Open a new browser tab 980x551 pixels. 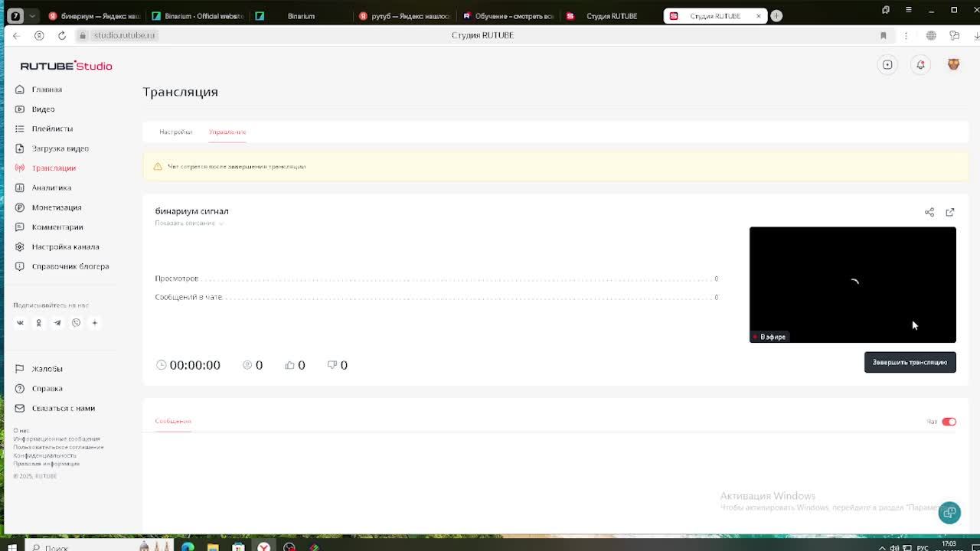click(x=776, y=16)
